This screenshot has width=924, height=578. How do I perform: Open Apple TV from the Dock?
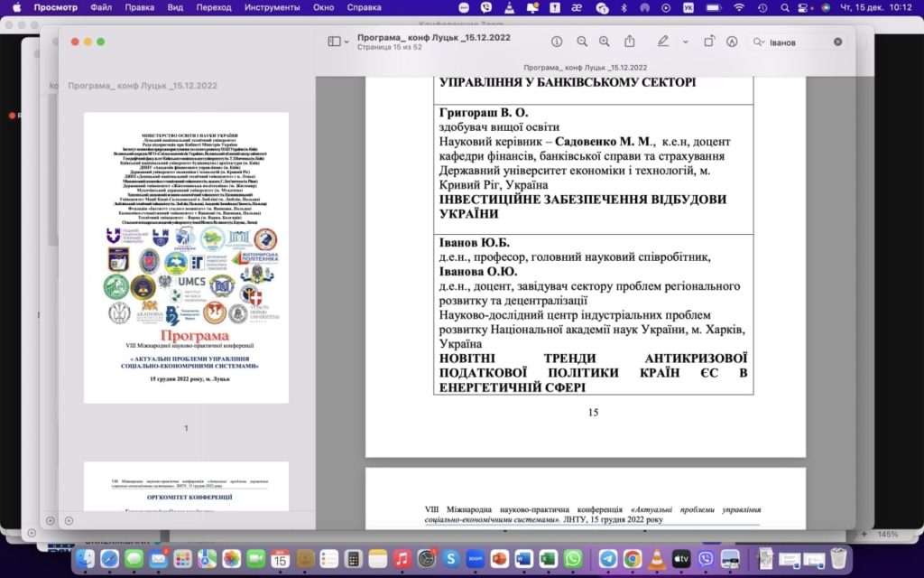pos(681,558)
